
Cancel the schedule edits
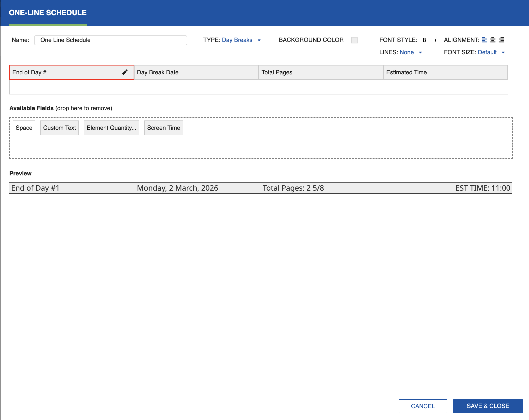pos(423,406)
